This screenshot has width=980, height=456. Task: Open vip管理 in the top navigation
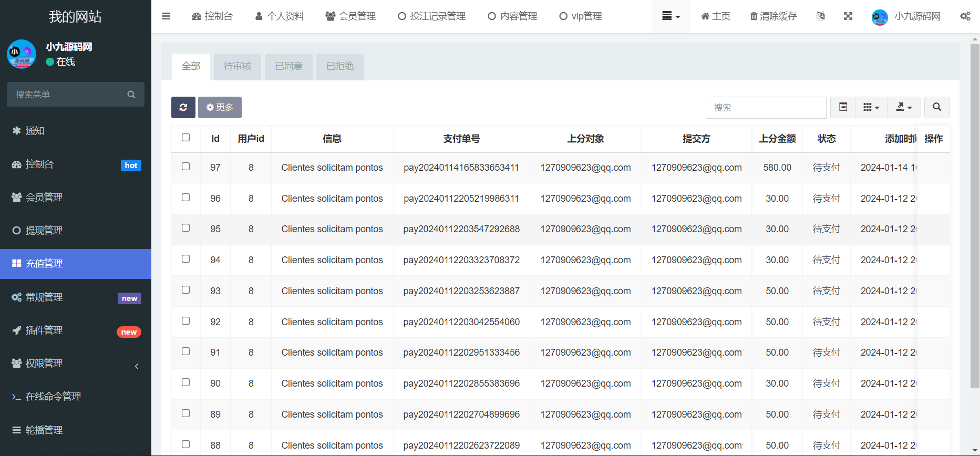[x=580, y=16]
